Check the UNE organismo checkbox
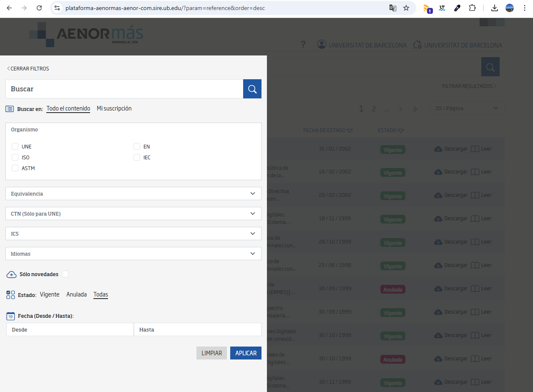This screenshot has height=392, width=533. [x=15, y=146]
